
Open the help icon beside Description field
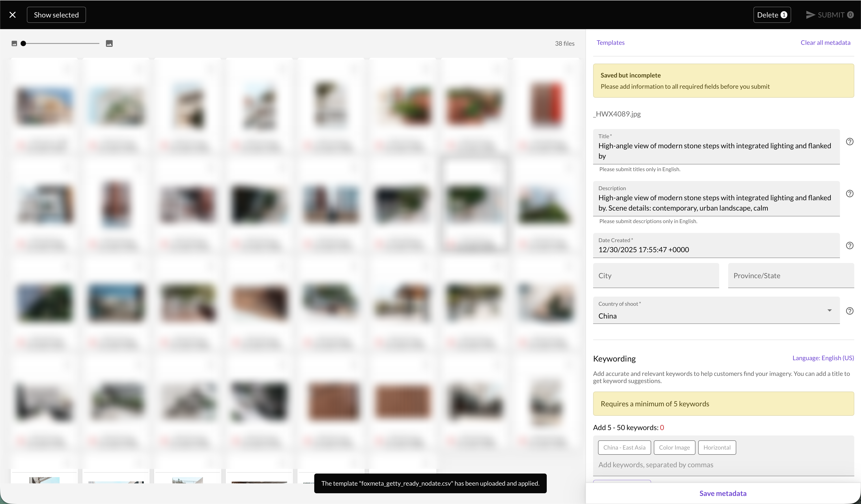[849, 193]
